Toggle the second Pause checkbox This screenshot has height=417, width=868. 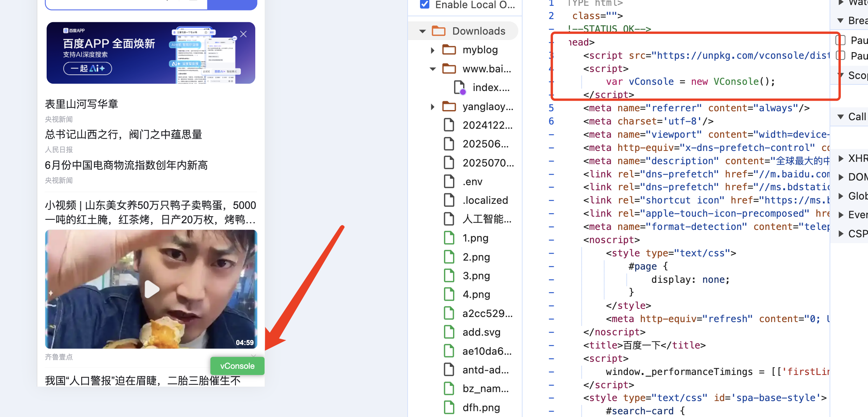click(x=841, y=56)
